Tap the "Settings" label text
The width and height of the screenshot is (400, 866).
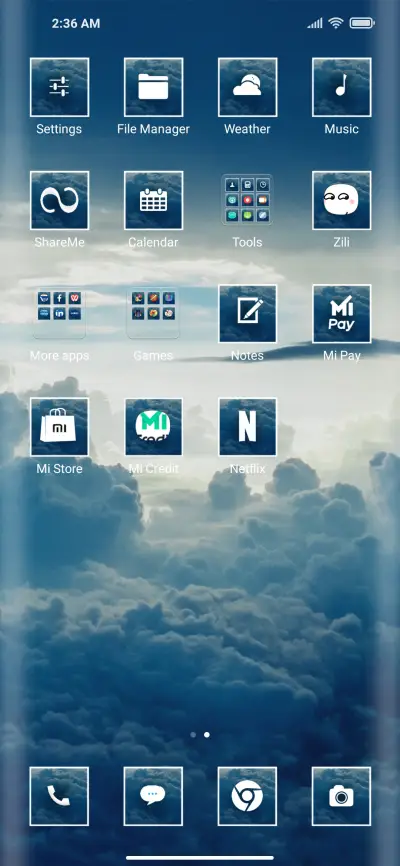[59, 129]
